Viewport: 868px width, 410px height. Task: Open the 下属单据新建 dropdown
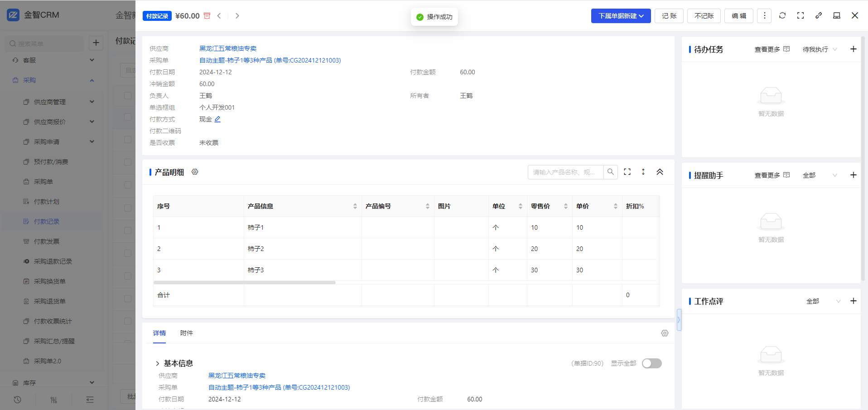[x=621, y=16]
